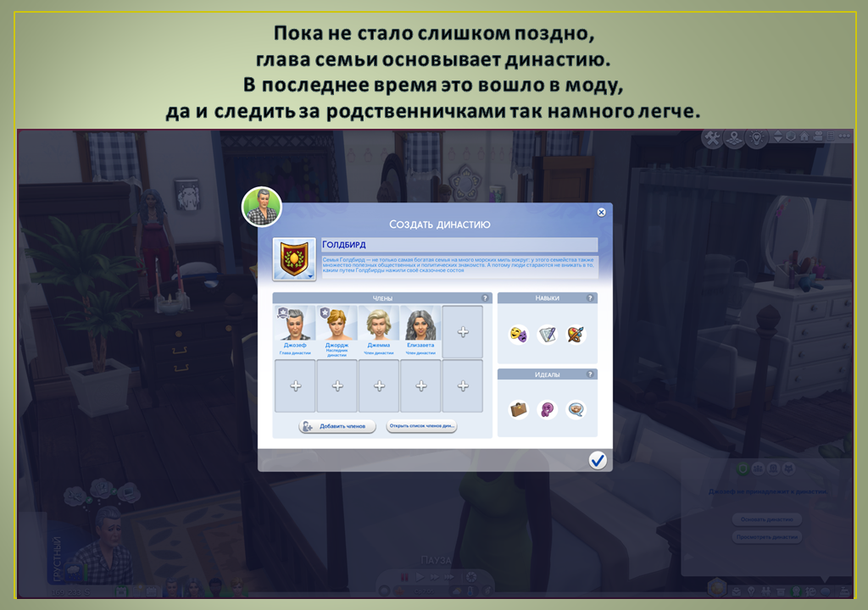Image resolution: width=868 pixels, height=610 pixels.
Task: Click the floor up/down arrows
Action: pyautogui.click(x=778, y=136)
